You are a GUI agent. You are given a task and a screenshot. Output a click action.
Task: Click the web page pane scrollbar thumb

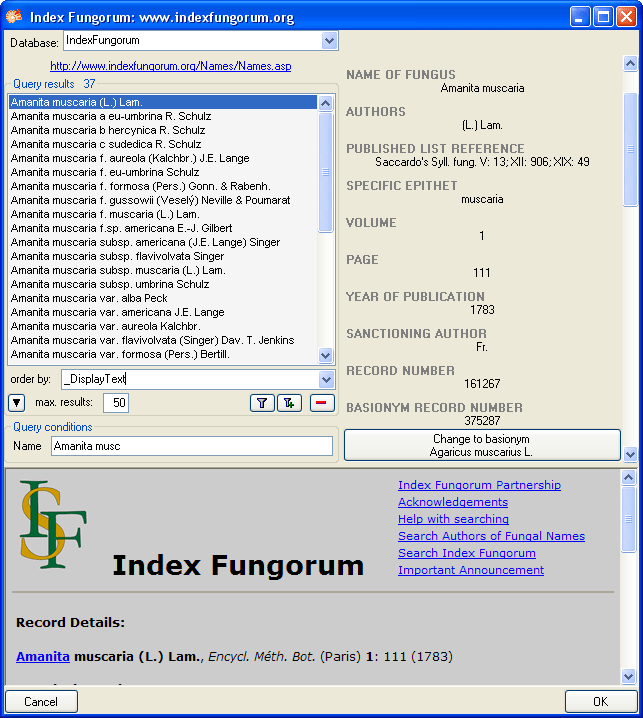coord(628,519)
